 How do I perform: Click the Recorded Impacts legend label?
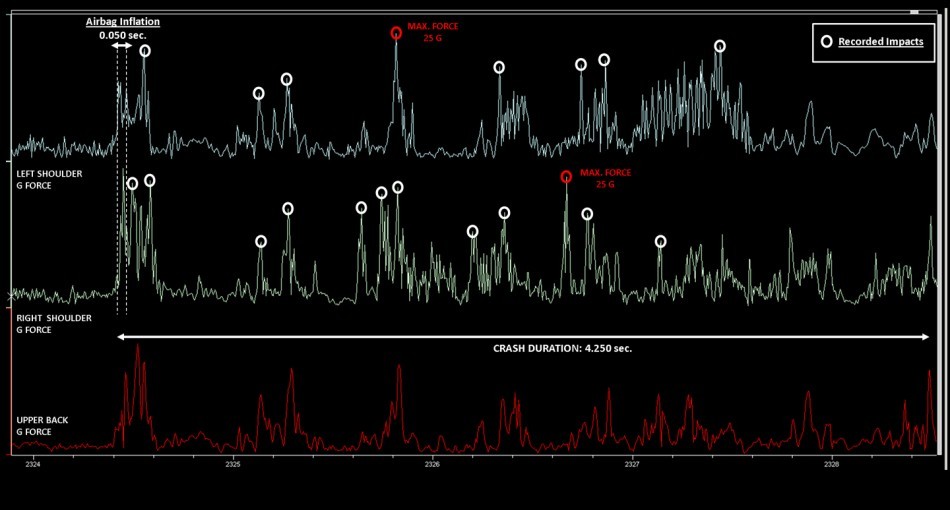[880, 42]
